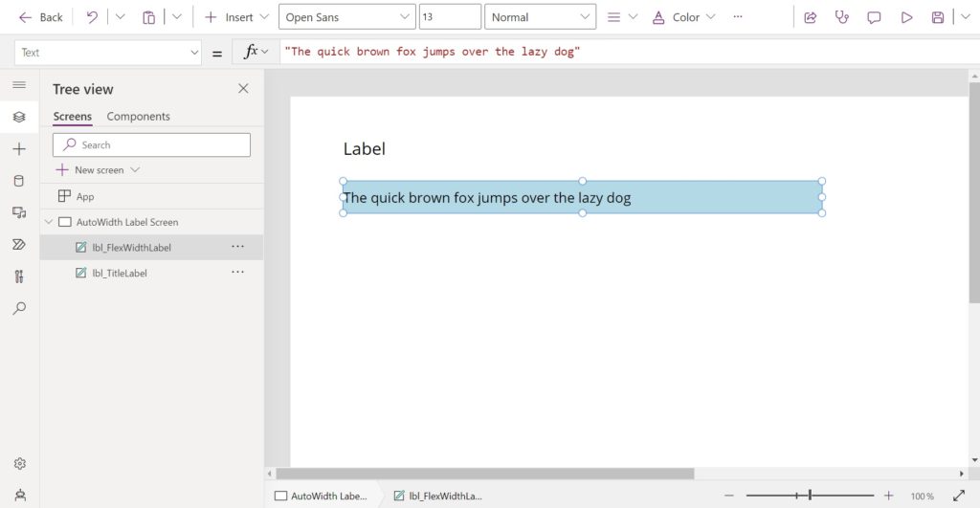
Task: Click the Share icon in the toolbar
Action: point(810,17)
